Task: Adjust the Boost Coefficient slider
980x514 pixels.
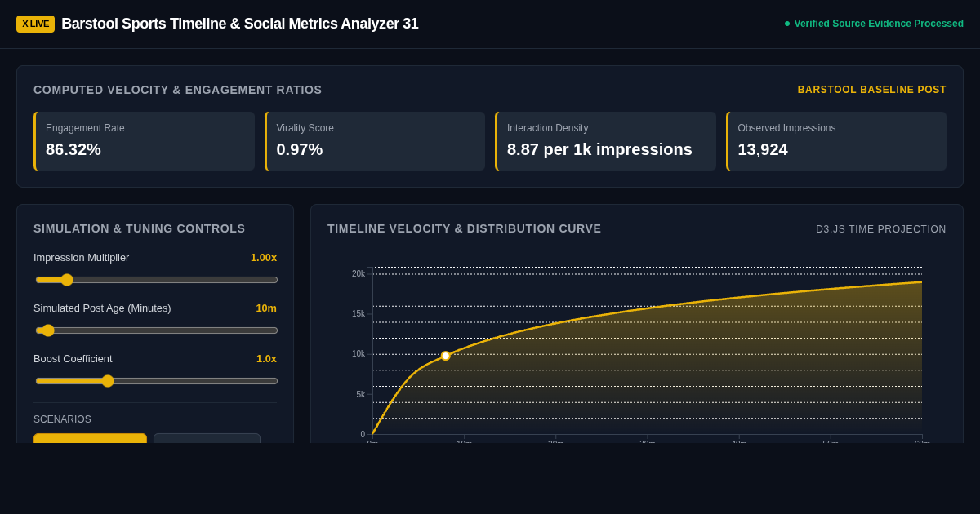Action: [x=157, y=381]
